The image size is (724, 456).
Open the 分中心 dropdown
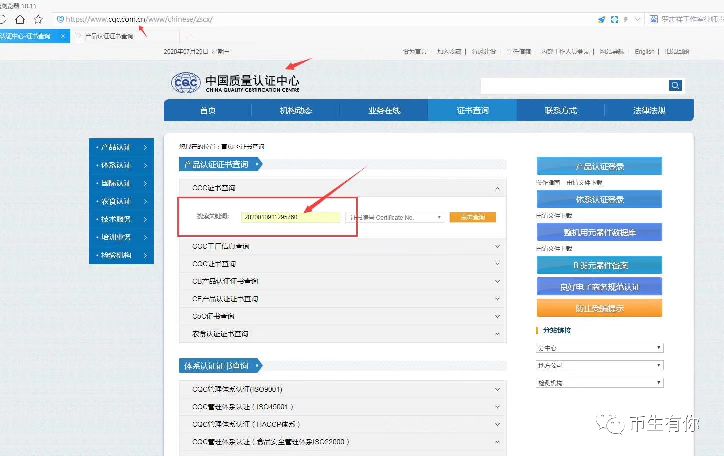tap(600, 348)
